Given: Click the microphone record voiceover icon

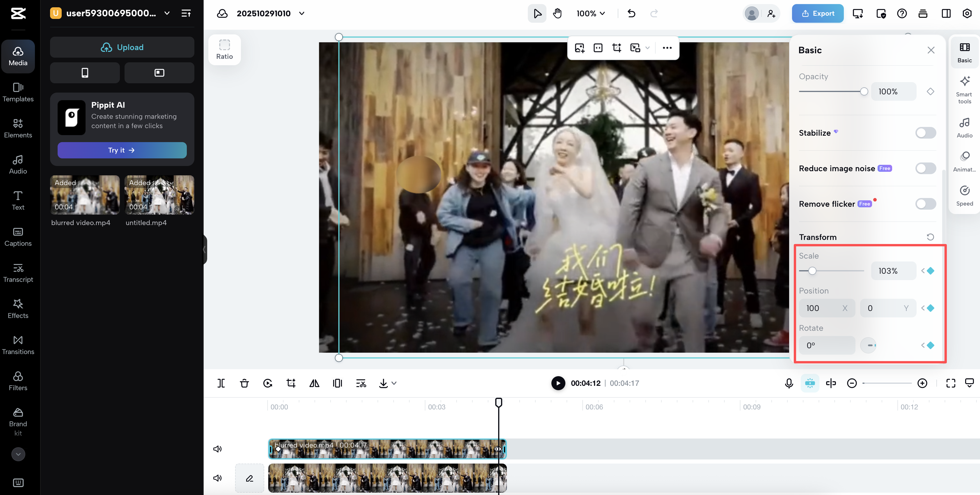Looking at the screenshot, I should point(789,383).
